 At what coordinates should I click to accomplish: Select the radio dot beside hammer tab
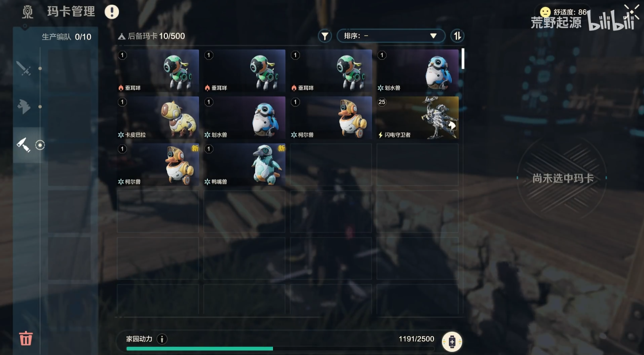[40, 145]
